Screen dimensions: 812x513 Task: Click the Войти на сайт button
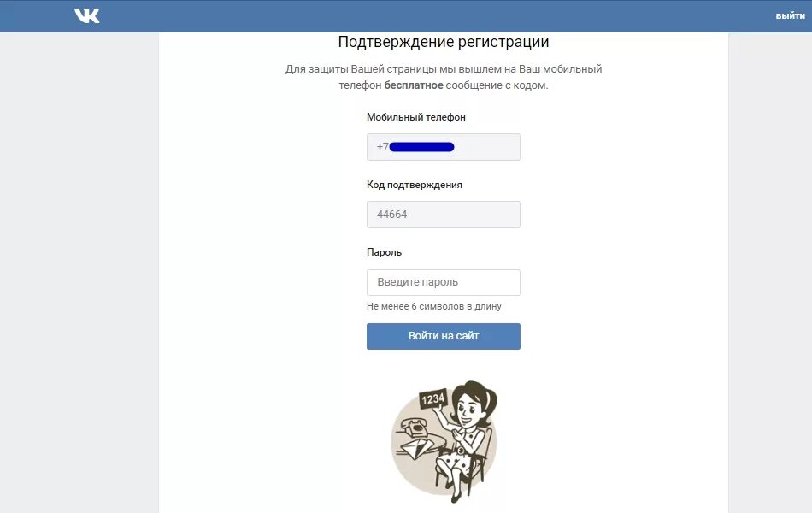(x=444, y=336)
